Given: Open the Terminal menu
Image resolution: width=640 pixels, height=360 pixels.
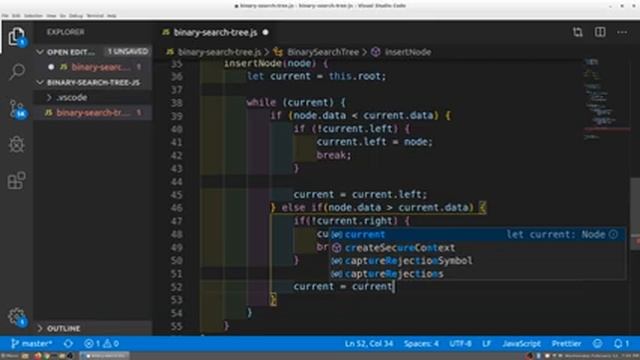Looking at the screenshot, I should (95, 16).
